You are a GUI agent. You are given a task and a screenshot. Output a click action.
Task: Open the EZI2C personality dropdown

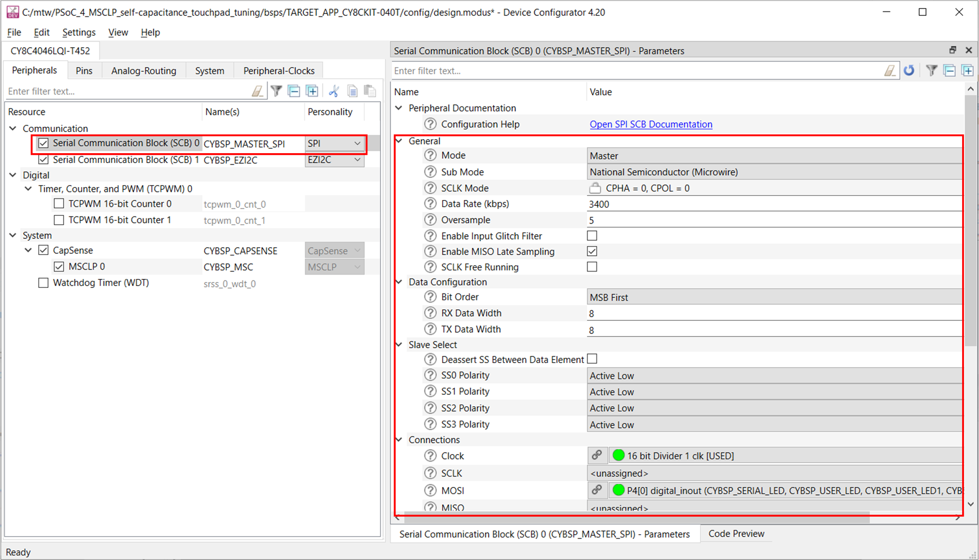[x=334, y=160]
